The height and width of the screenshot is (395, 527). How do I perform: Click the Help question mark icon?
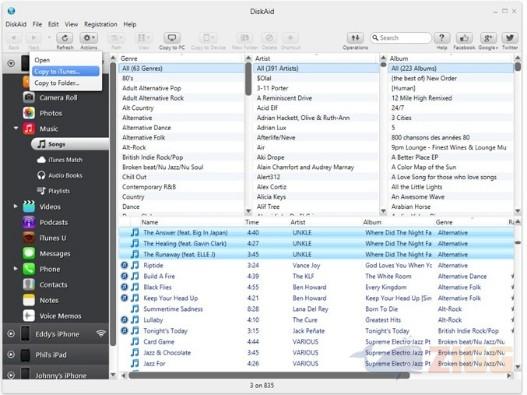pyautogui.click(x=442, y=38)
